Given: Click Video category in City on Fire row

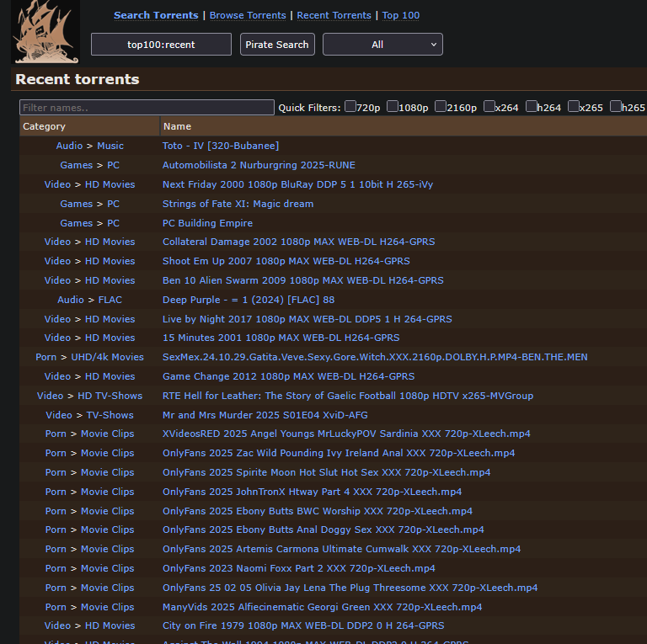Looking at the screenshot, I should click(57, 625).
